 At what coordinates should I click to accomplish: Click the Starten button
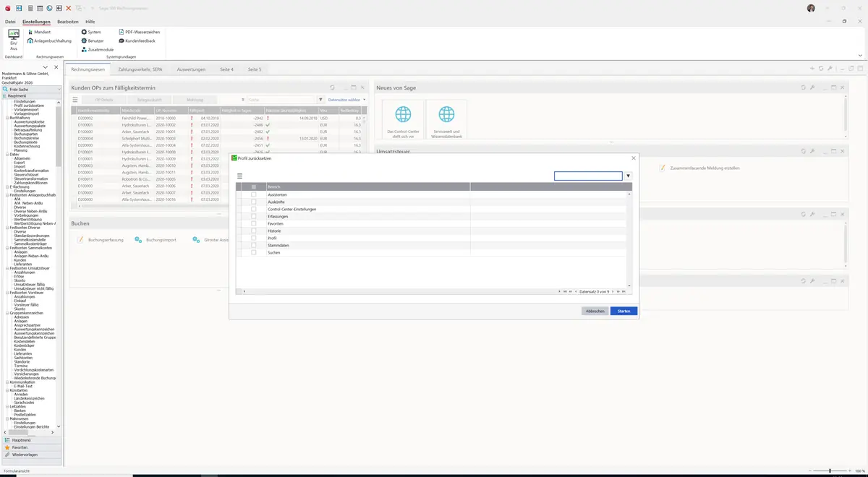click(x=624, y=311)
